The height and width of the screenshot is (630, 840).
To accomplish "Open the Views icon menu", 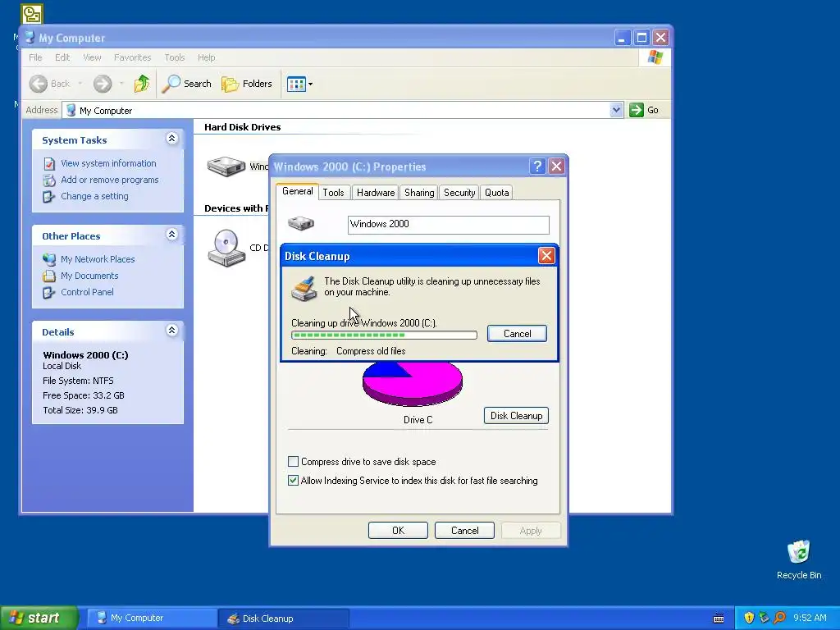I will (x=299, y=84).
